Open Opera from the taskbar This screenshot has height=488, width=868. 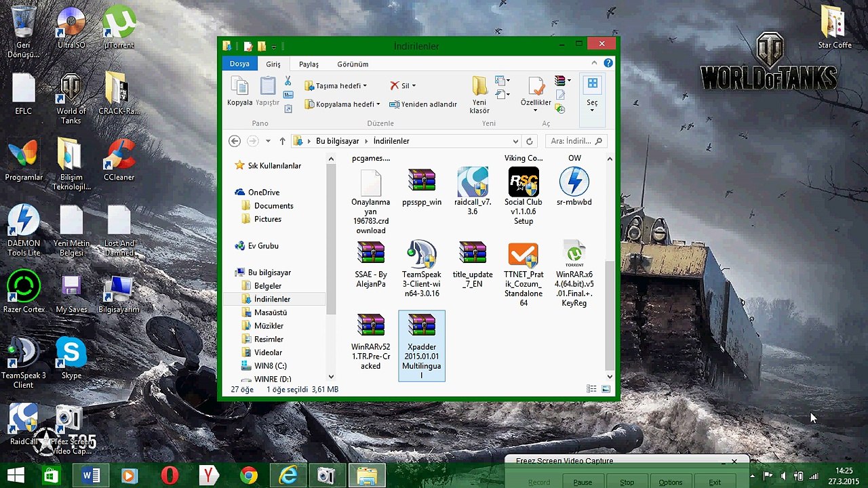170,476
